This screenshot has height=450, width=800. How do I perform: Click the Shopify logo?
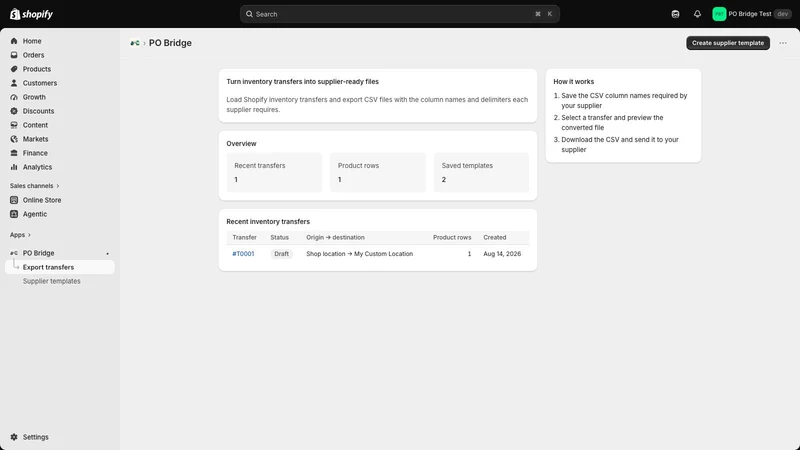pos(31,14)
